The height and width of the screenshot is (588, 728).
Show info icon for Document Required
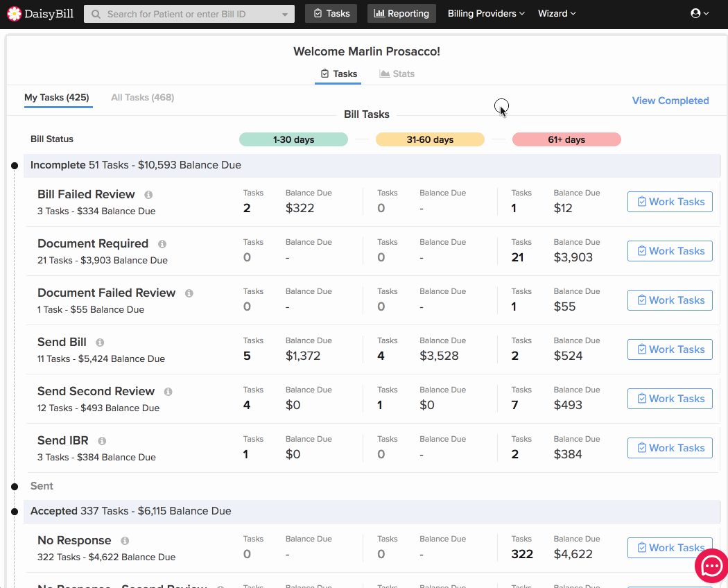click(162, 244)
